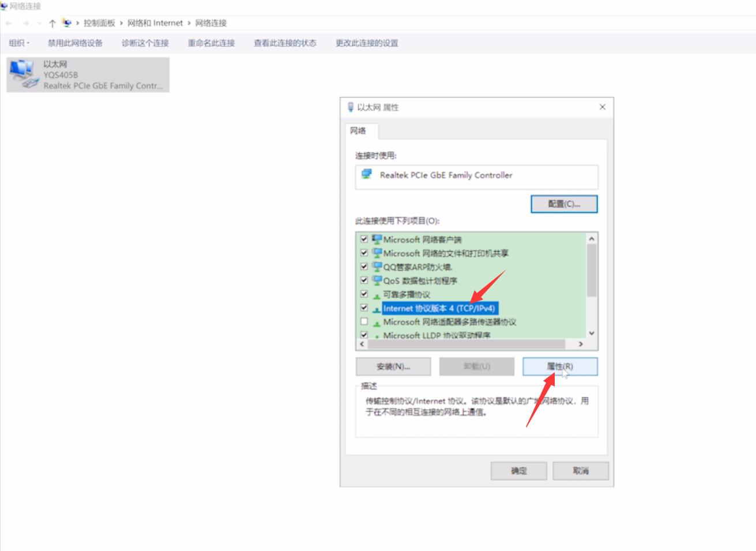
Task: Click 查看此连接的状态 in the toolbar
Action: (x=285, y=43)
